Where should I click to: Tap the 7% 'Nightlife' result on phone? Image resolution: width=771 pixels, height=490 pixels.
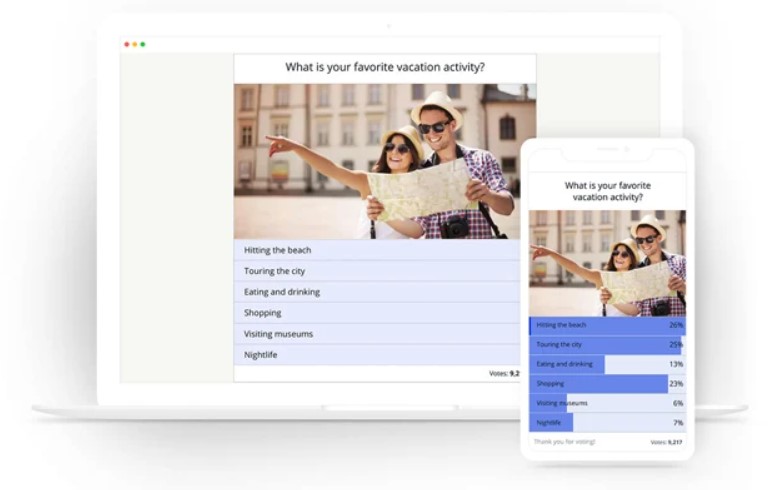click(607, 423)
